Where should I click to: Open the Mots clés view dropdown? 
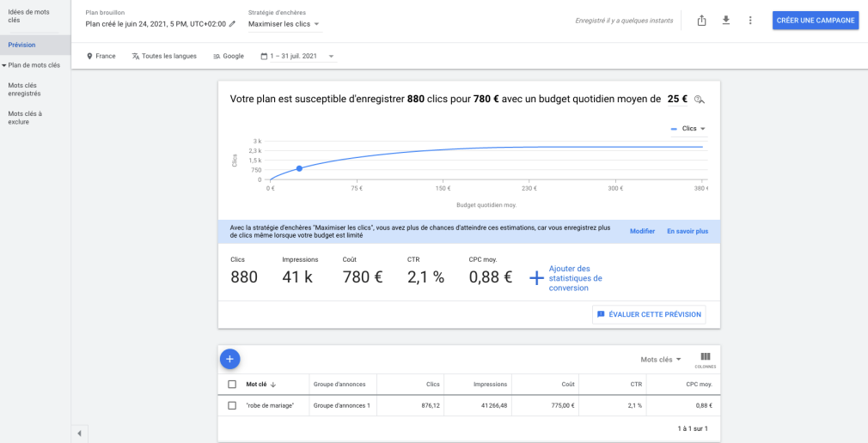[x=661, y=360]
